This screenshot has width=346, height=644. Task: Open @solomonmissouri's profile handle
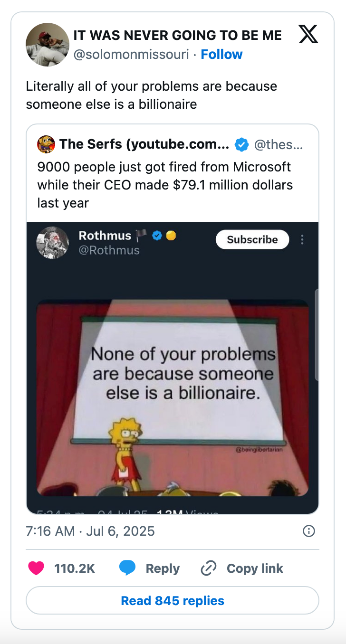[x=132, y=54]
